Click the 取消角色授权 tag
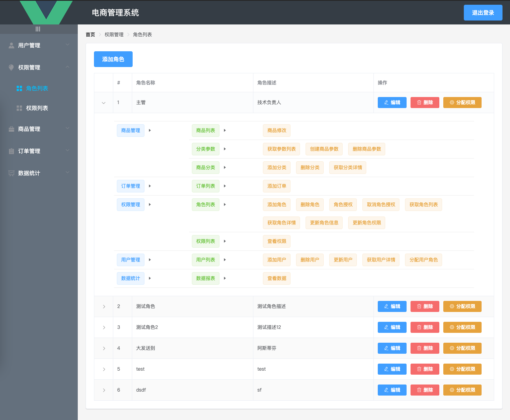The image size is (510, 420). click(x=381, y=205)
